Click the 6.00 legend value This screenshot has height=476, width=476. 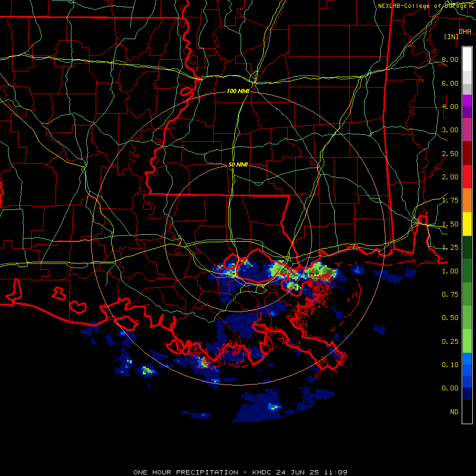(x=450, y=83)
